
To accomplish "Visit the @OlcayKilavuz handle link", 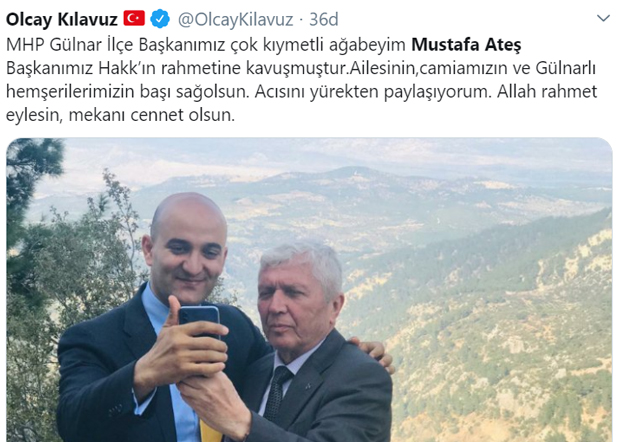I will click(x=236, y=19).
